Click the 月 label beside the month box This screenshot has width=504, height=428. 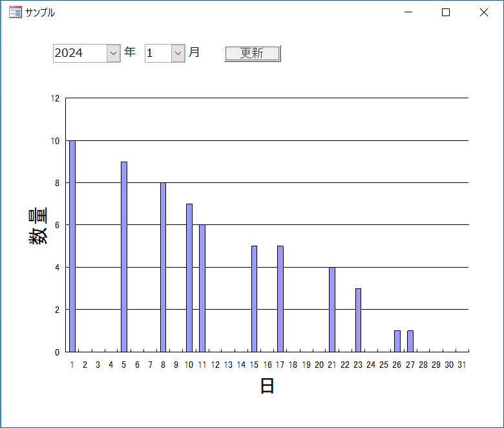pyautogui.click(x=194, y=52)
